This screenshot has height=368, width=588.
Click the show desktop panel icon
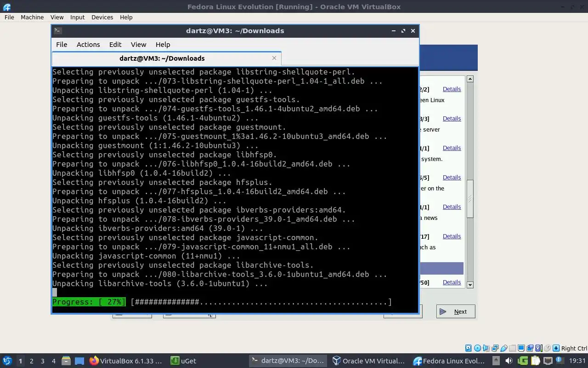[79, 361]
